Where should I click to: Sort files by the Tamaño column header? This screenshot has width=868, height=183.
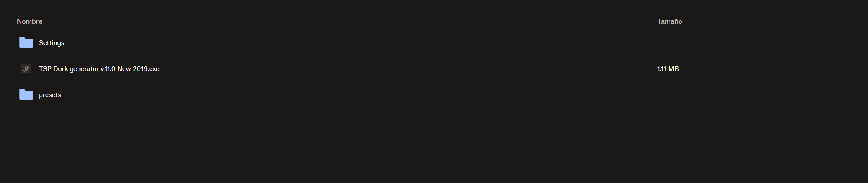pos(669,21)
